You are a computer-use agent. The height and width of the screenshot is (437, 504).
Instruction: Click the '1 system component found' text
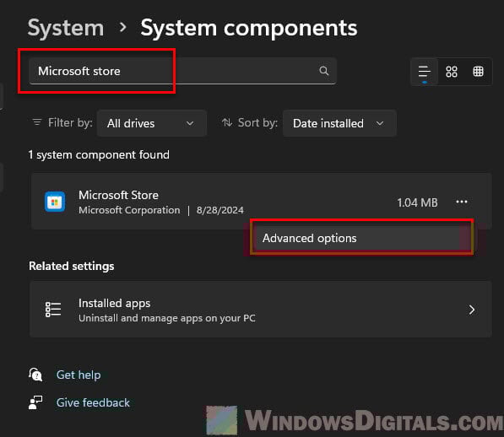point(99,154)
